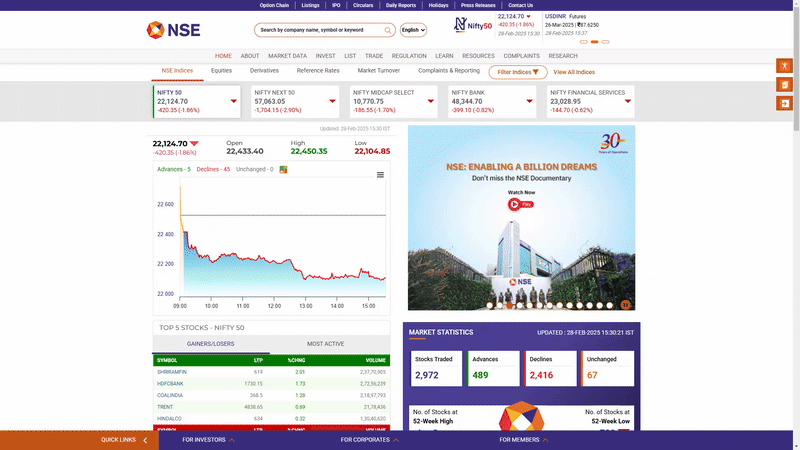Open the chart hamburger menu
Viewport: 800px width, 450px height.
point(380,175)
